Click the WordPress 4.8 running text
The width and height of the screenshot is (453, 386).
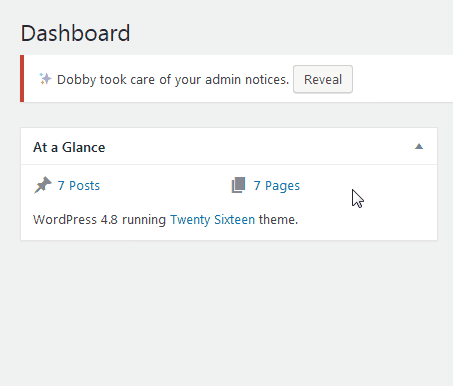pyautogui.click(x=99, y=220)
